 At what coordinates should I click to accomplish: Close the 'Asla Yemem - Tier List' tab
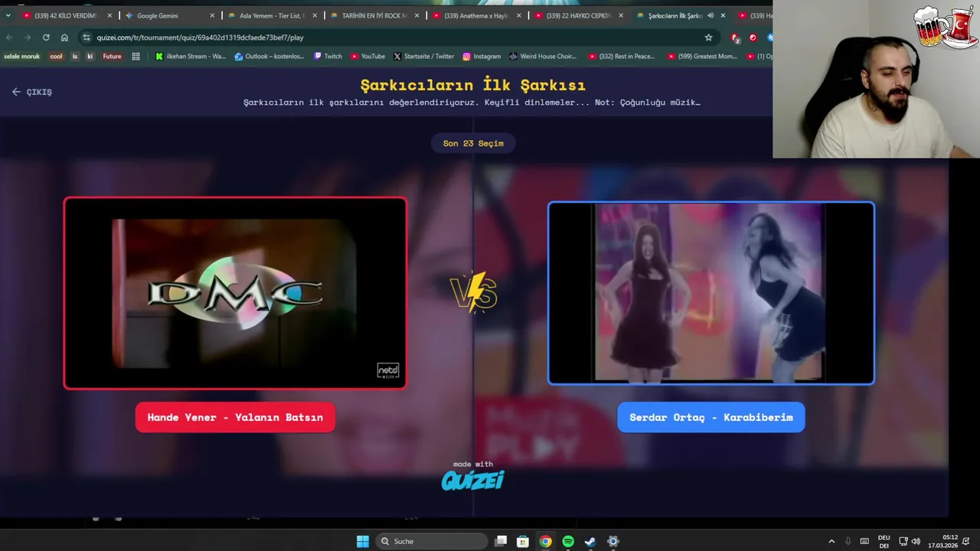pyautogui.click(x=314, y=15)
